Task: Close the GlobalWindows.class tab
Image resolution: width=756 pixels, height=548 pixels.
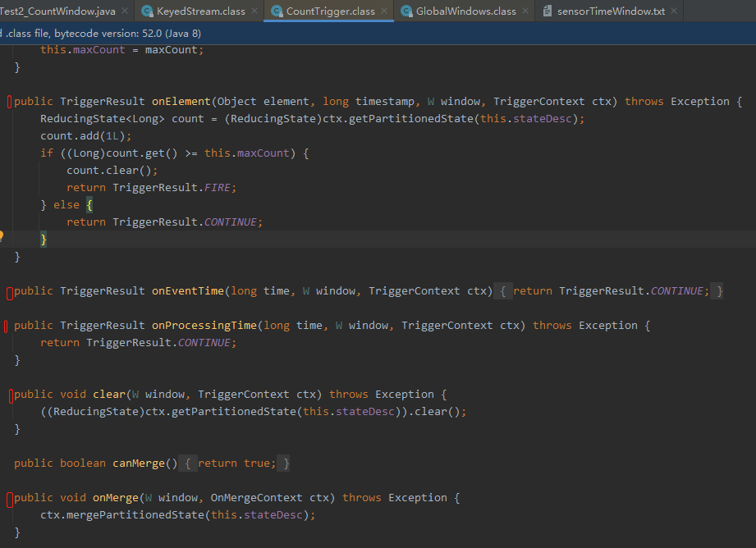Action: point(525,11)
